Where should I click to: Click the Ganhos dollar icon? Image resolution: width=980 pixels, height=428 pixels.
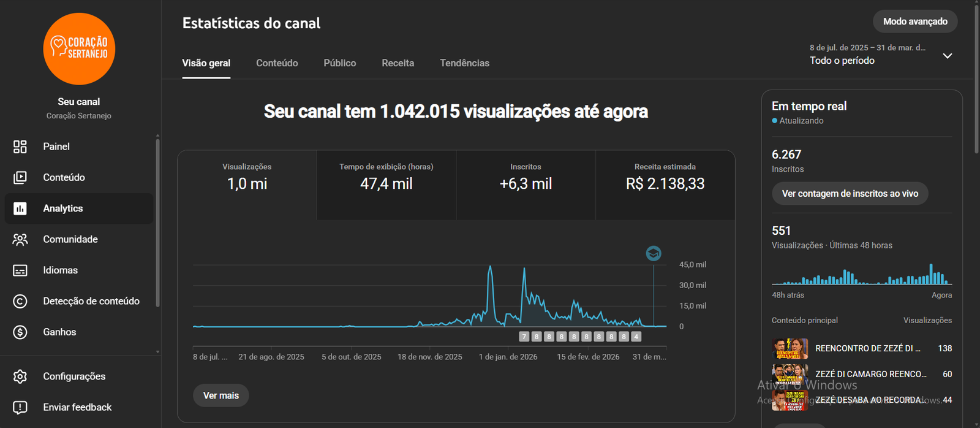[x=20, y=332]
